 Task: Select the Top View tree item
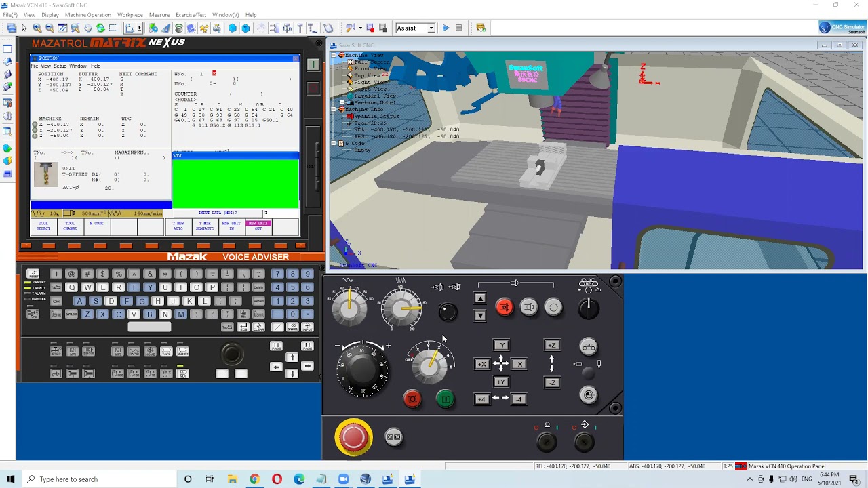click(367, 75)
